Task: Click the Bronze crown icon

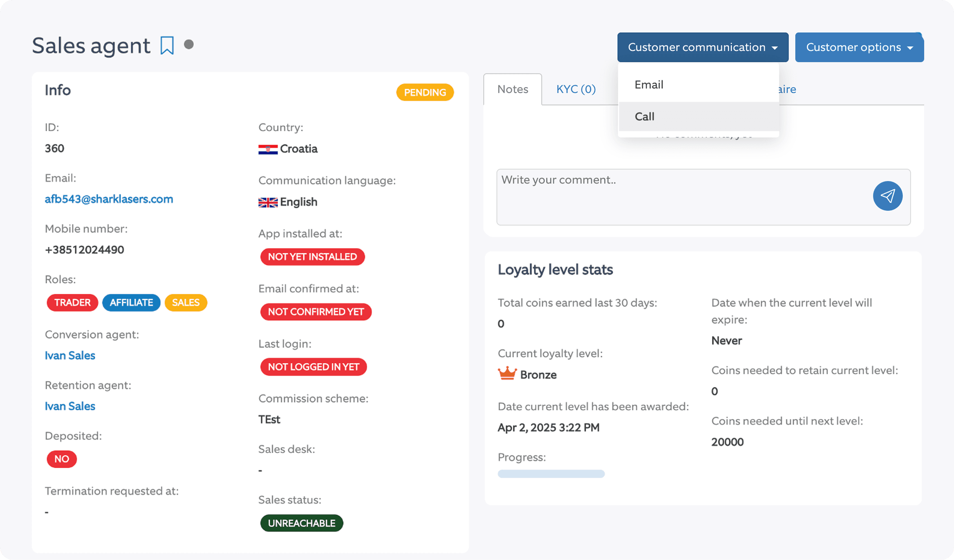Action: (x=507, y=374)
